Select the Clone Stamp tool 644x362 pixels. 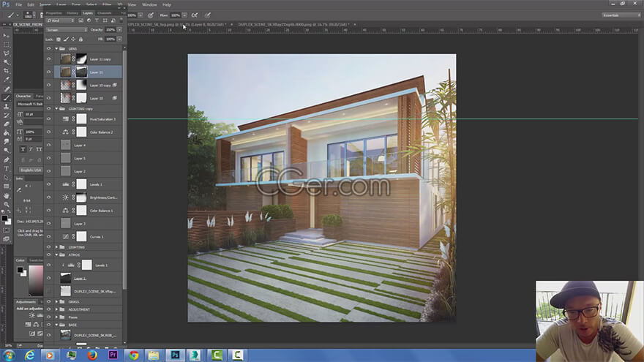click(x=6, y=106)
